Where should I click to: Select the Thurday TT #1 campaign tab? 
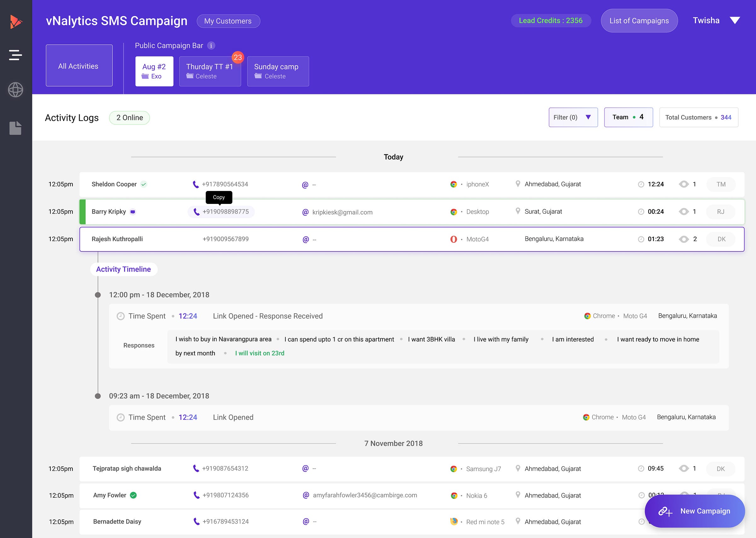coord(210,71)
